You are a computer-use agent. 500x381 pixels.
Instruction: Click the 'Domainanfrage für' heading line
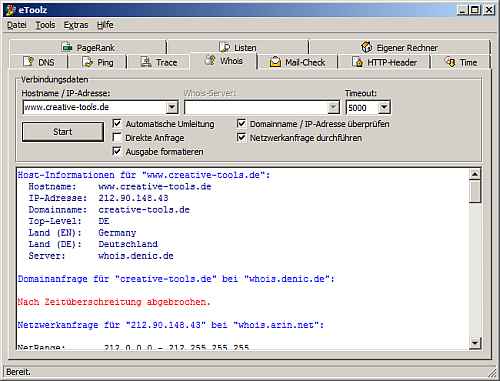(176, 279)
